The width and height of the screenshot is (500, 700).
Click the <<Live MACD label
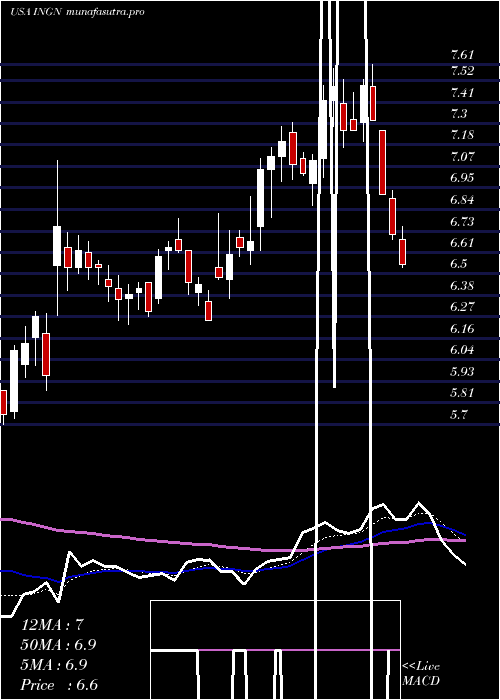point(421,674)
